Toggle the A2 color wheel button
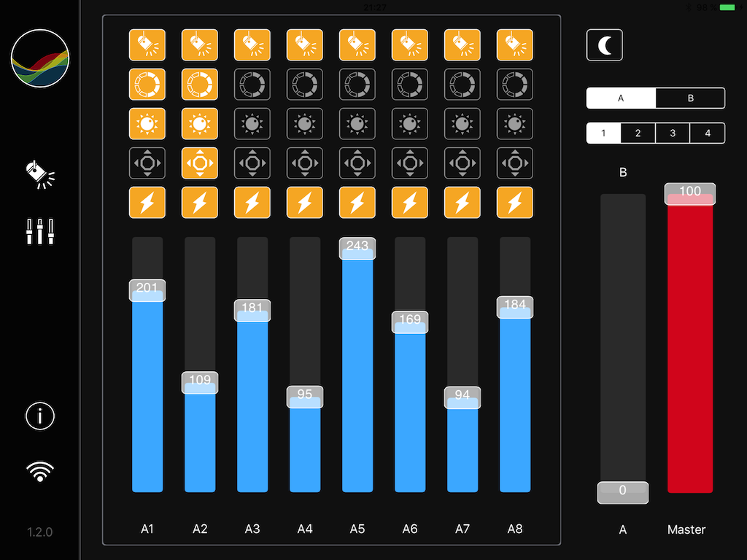The height and width of the screenshot is (560, 747). [200, 85]
